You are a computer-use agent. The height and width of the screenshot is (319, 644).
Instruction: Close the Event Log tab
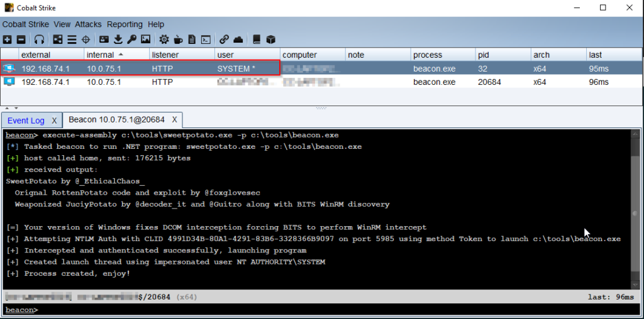(x=54, y=121)
